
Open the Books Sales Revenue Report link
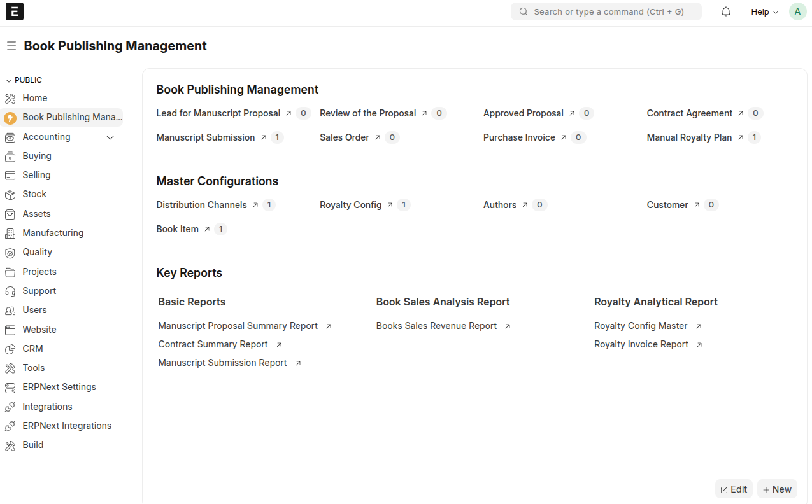[436, 325]
